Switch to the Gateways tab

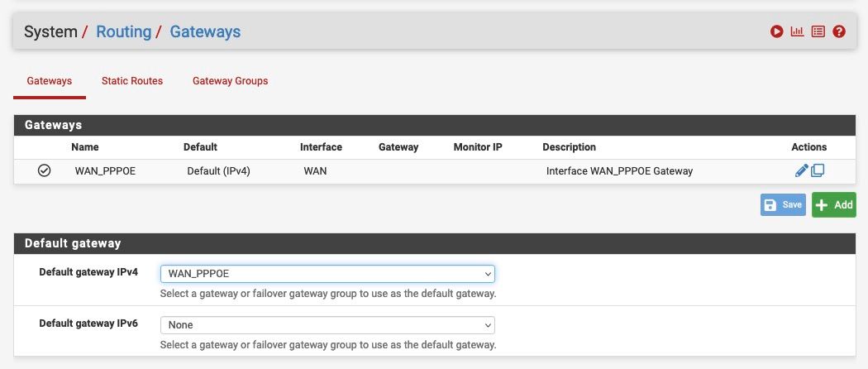point(50,81)
